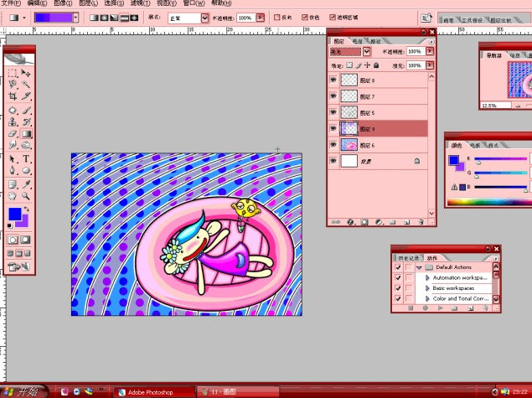This screenshot has width=532, height=398.
Task: Select the Lasso tool
Action: click(13, 84)
